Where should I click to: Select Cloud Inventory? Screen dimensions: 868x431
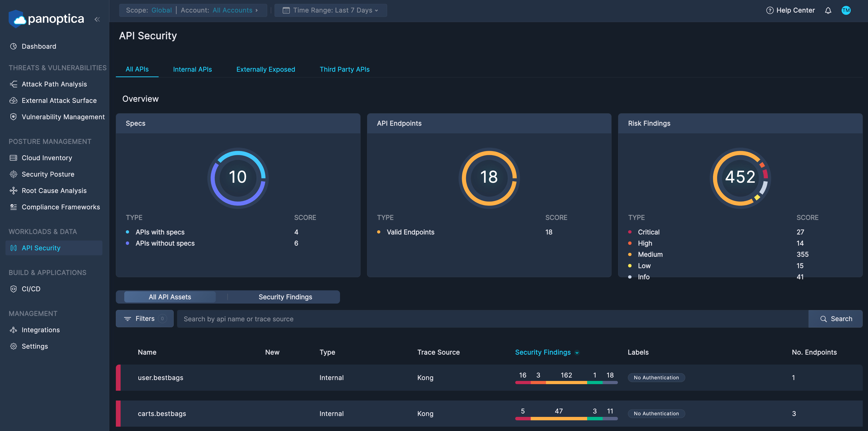point(47,157)
